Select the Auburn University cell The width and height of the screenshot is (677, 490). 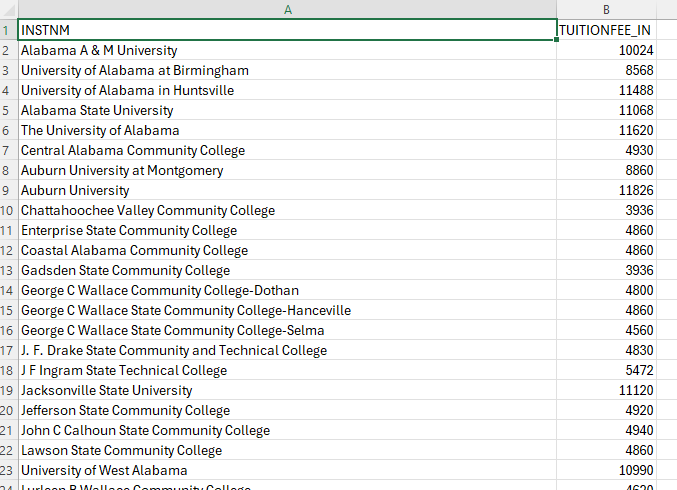(287, 190)
